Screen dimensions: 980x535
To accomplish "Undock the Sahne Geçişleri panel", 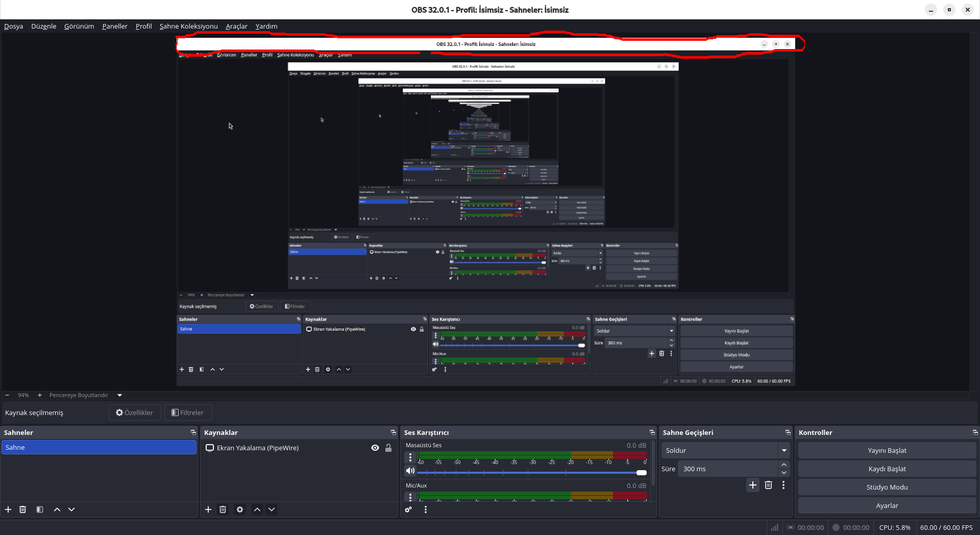I will click(x=788, y=432).
